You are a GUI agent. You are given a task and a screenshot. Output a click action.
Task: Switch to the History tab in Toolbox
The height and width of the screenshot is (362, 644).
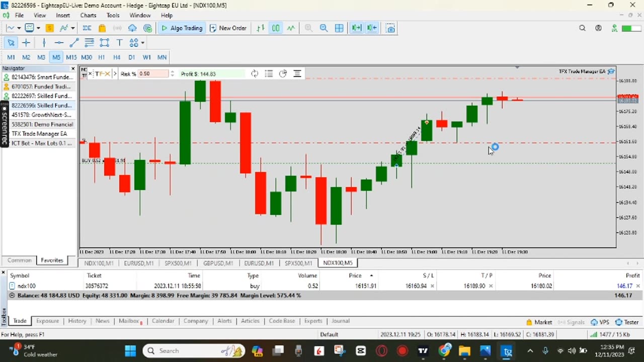click(77, 321)
